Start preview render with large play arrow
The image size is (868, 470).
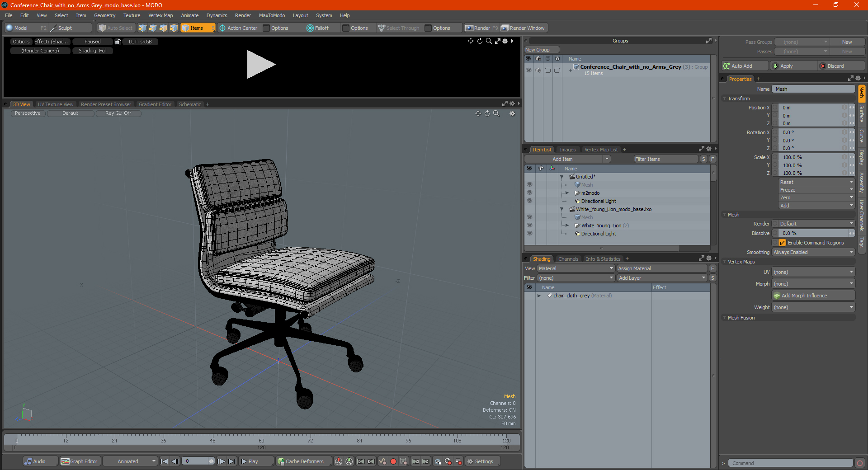click(261, 65)
